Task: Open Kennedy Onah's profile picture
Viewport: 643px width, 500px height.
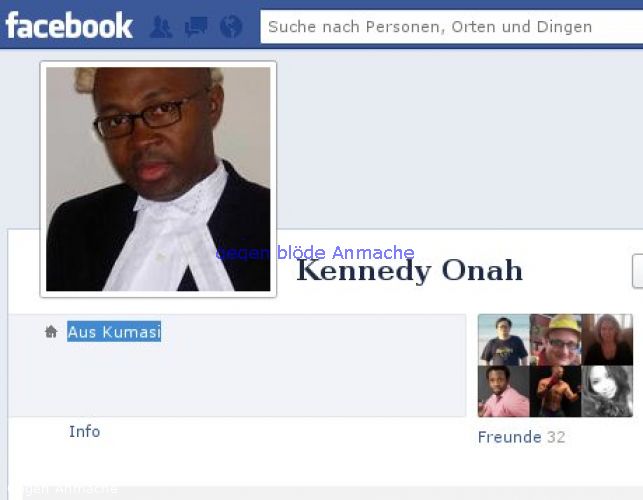Action: coord(158,179)
